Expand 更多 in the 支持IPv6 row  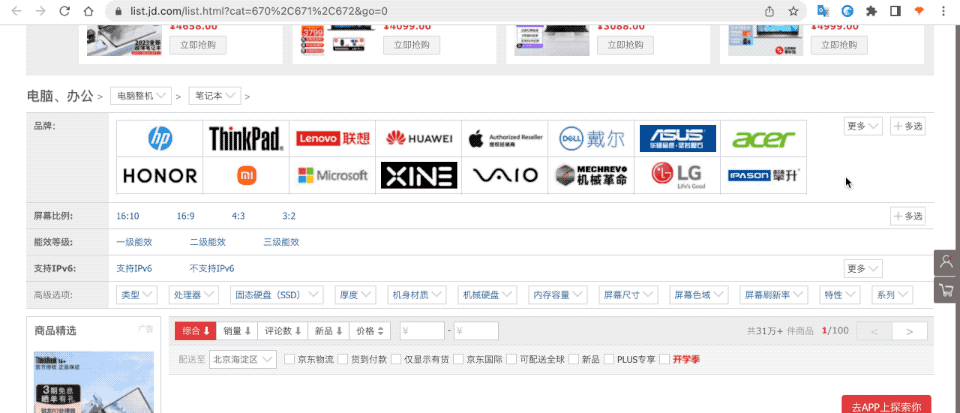click(x=863, y=269)
